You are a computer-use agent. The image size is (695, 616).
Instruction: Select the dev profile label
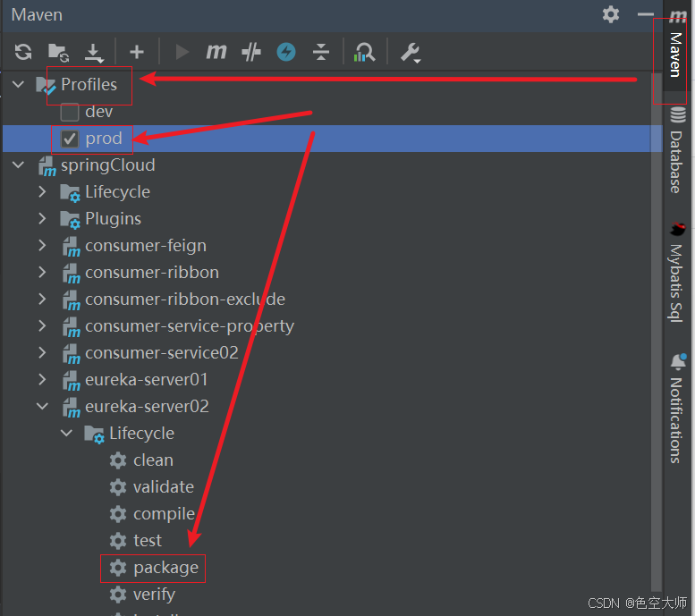[99, 112]
